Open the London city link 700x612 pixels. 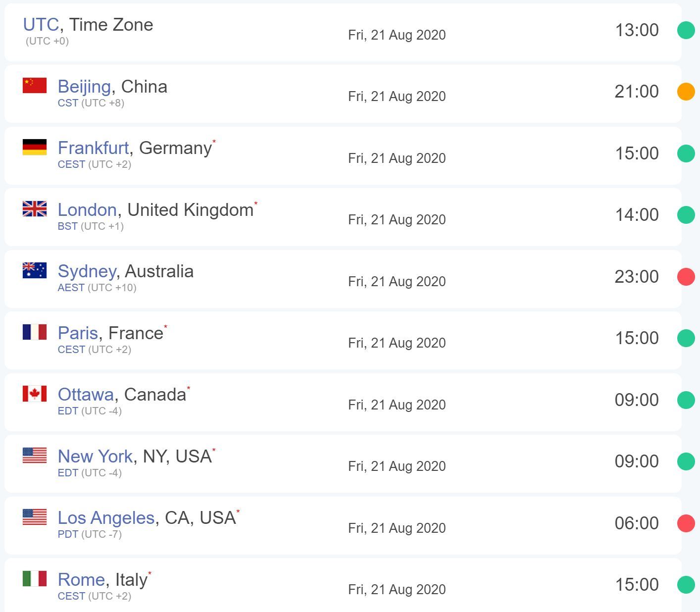[x=87, y=210]
